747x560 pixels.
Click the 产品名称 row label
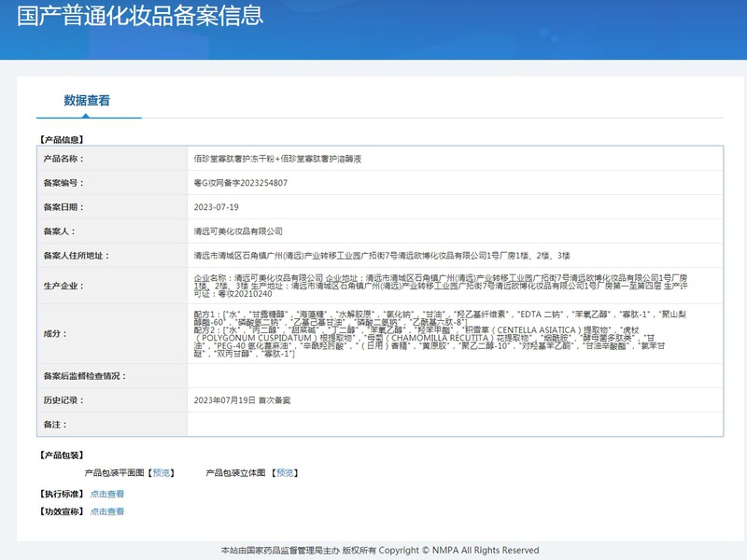pos(63,159)
